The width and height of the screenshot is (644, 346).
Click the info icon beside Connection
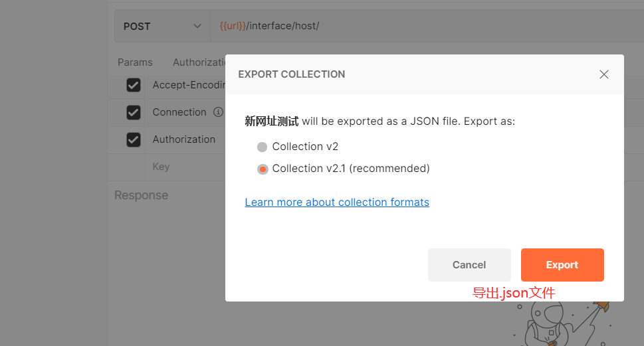click(218, 112)
